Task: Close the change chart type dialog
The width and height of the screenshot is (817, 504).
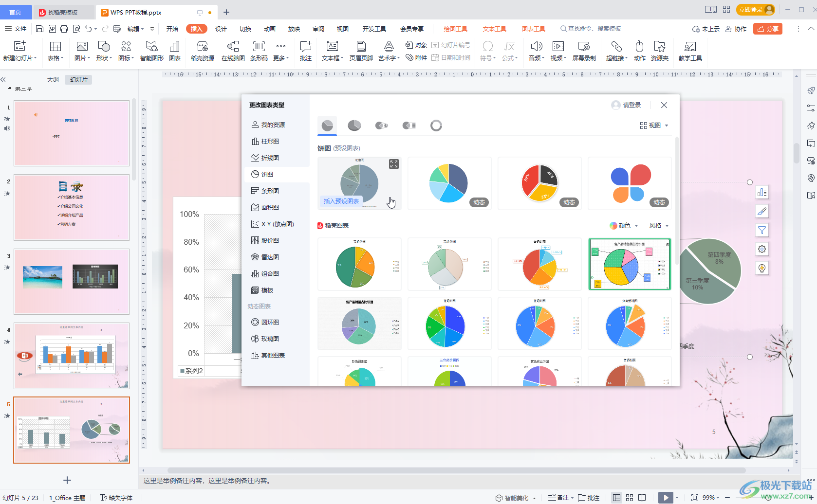Action: tap(664, 105)
